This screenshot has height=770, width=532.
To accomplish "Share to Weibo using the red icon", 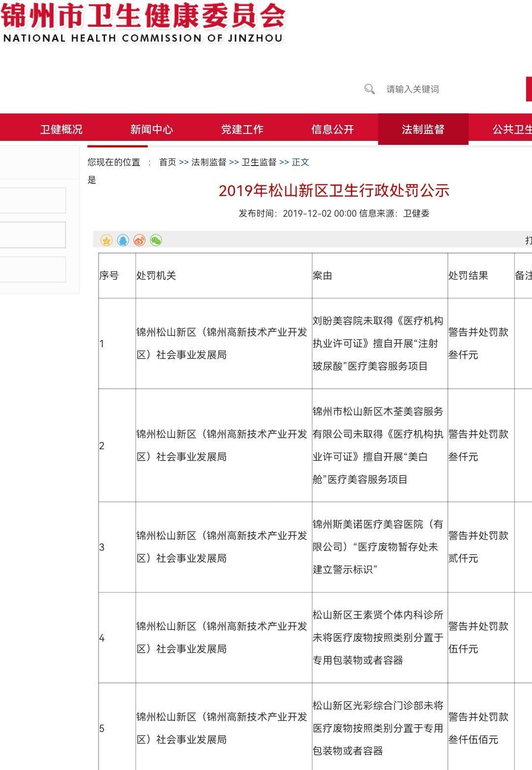I will tap(139, 240).
